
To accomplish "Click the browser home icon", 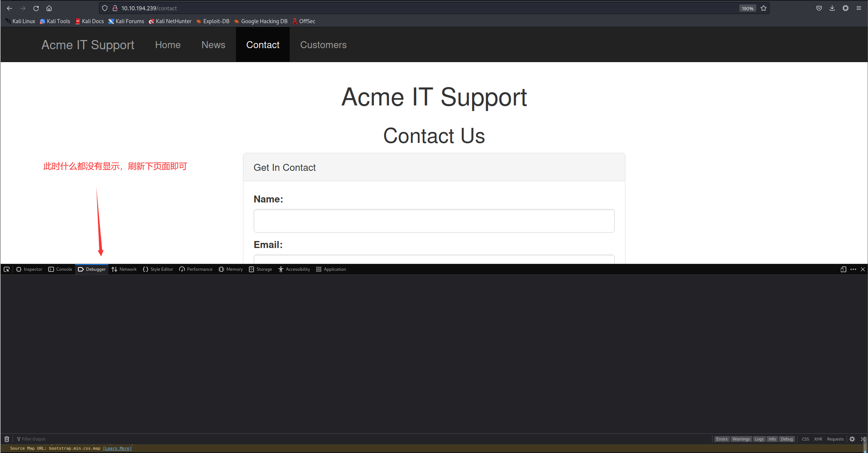I will click(x=49, y=8).
